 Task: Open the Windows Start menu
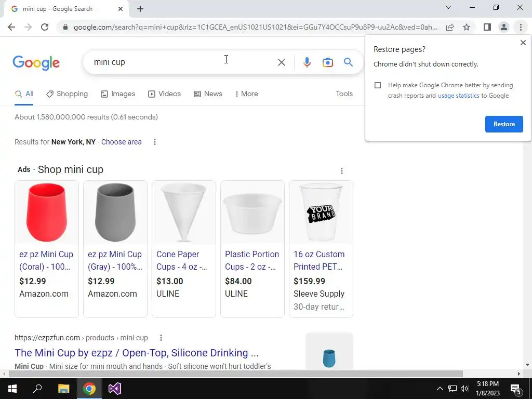click(12, 389)
